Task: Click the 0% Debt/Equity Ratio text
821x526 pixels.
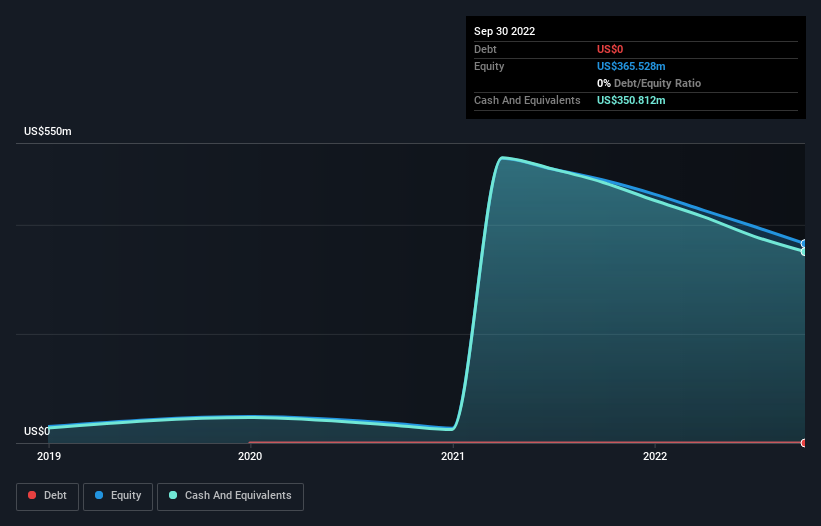Action: coord(649,83)
